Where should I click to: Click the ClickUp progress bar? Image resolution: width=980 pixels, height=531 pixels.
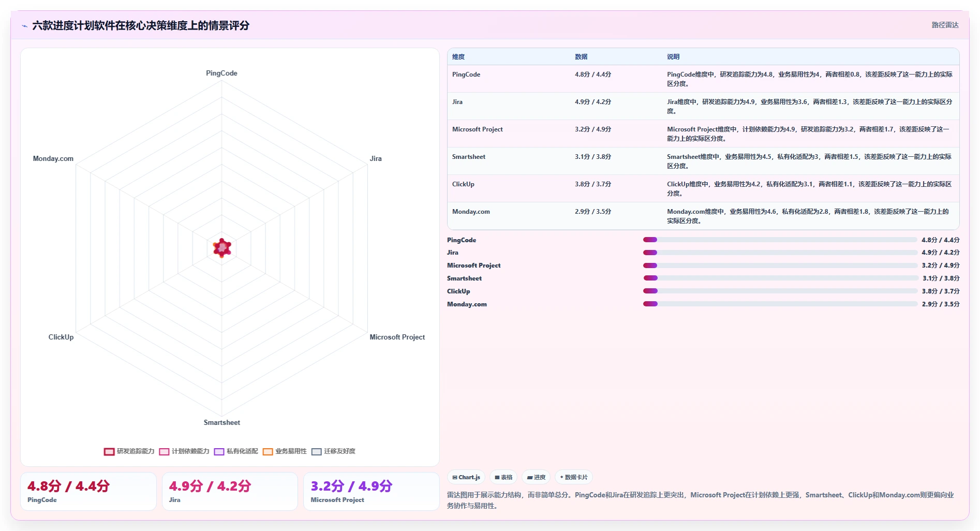click(x=780, y=291)
